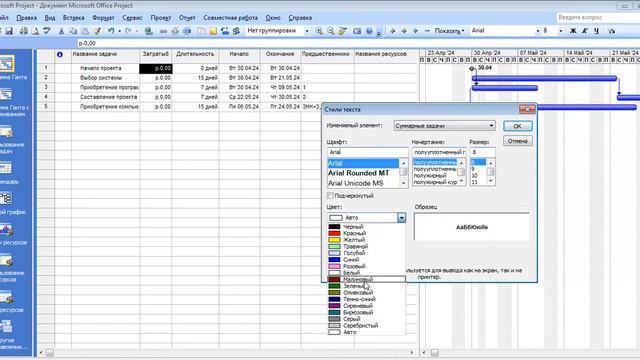Save the project with the floppy disk icon
The image size is (640, 360).
(x=9, y=31)
